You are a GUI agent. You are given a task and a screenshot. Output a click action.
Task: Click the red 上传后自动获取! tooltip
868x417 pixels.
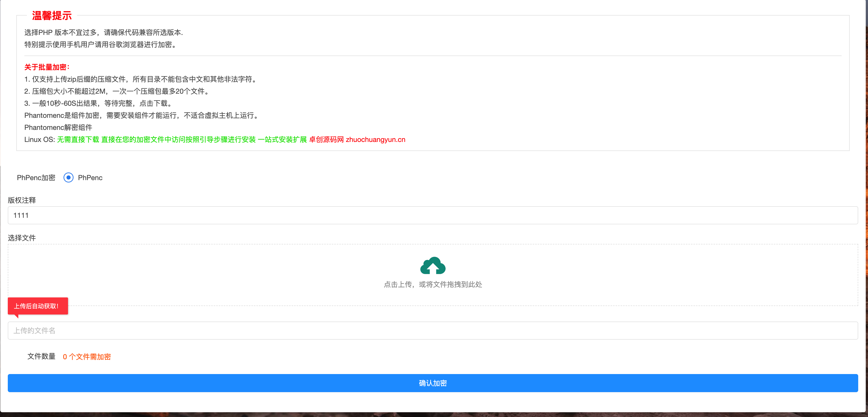[x=38, y=306]
